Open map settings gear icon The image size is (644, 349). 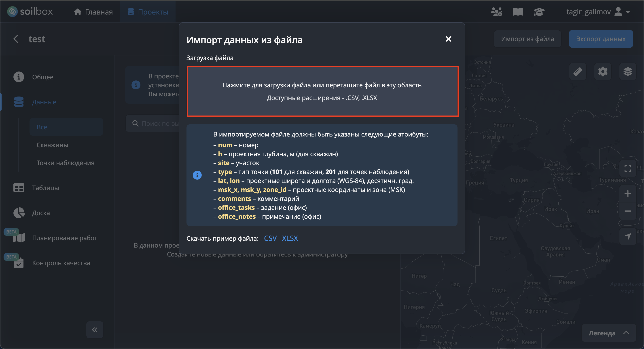pyautogui.click(x=603, y=72)
